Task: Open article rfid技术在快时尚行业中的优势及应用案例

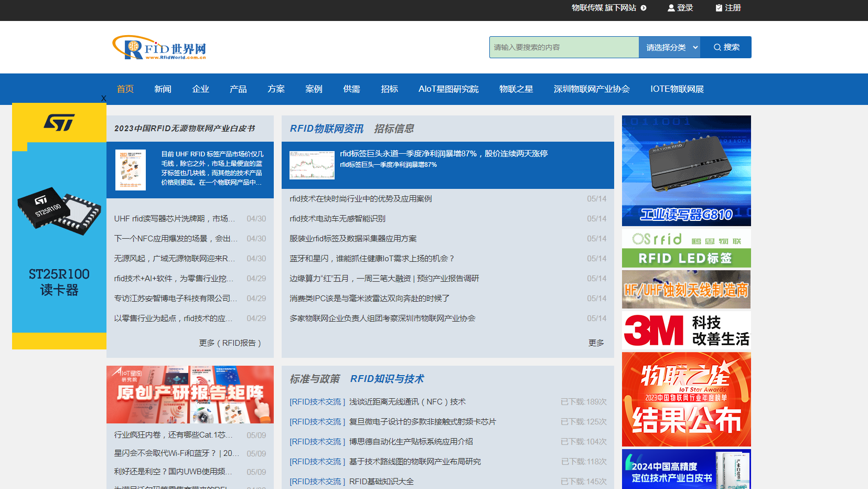Action: pyautogui.click(x=361, y=199)
